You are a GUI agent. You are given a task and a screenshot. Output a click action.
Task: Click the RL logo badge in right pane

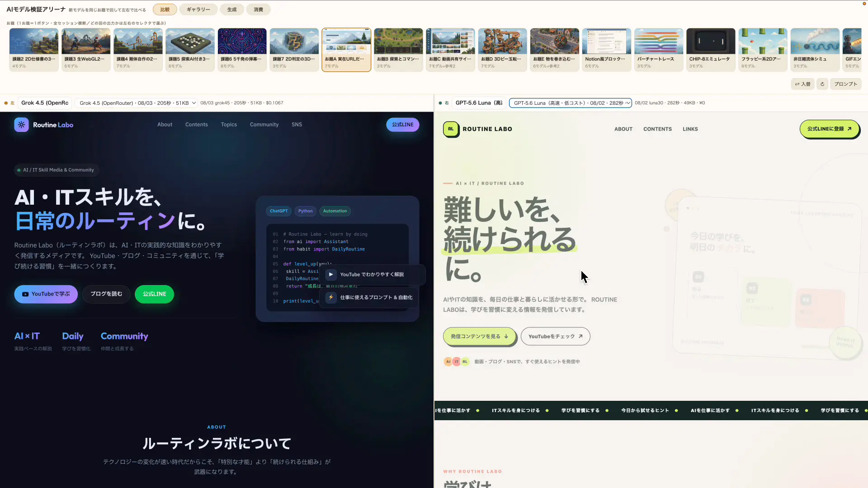click(451, 129)
